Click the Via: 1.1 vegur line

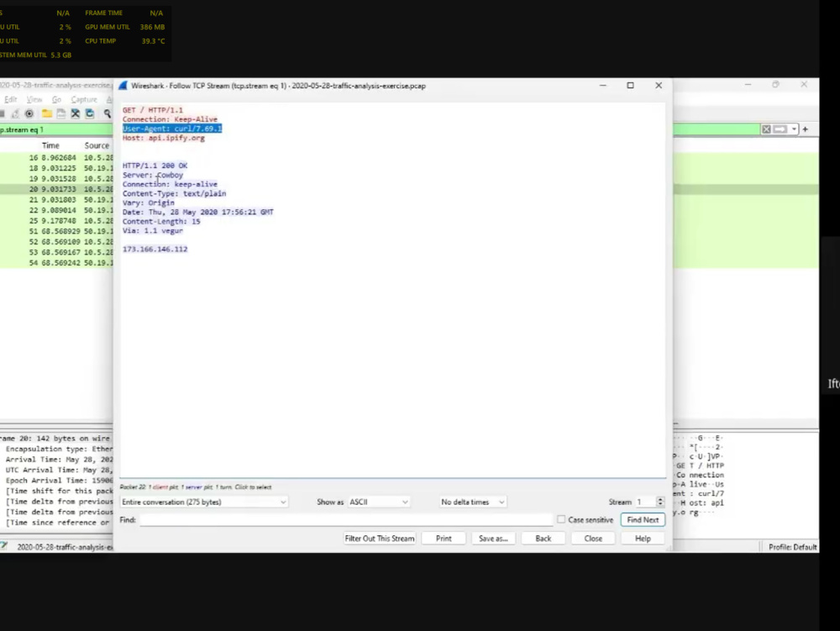[153, 230]
